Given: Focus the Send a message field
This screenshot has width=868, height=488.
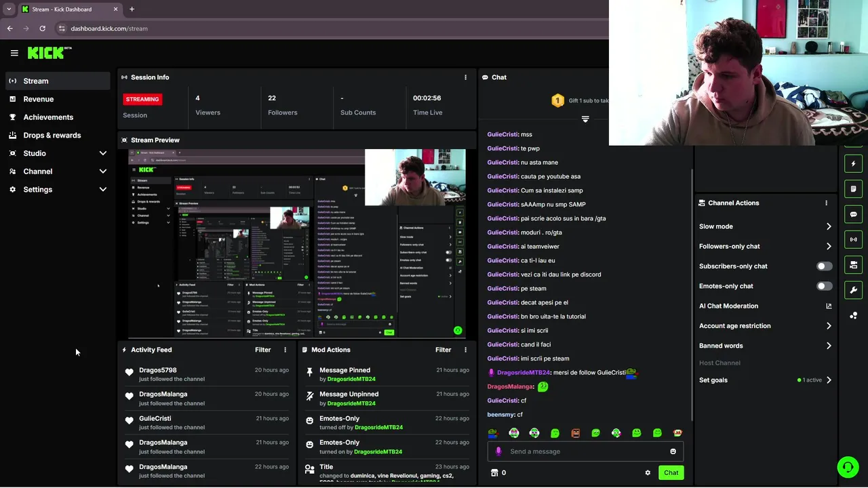Looking at the screenshot, I should click(585, 451).
